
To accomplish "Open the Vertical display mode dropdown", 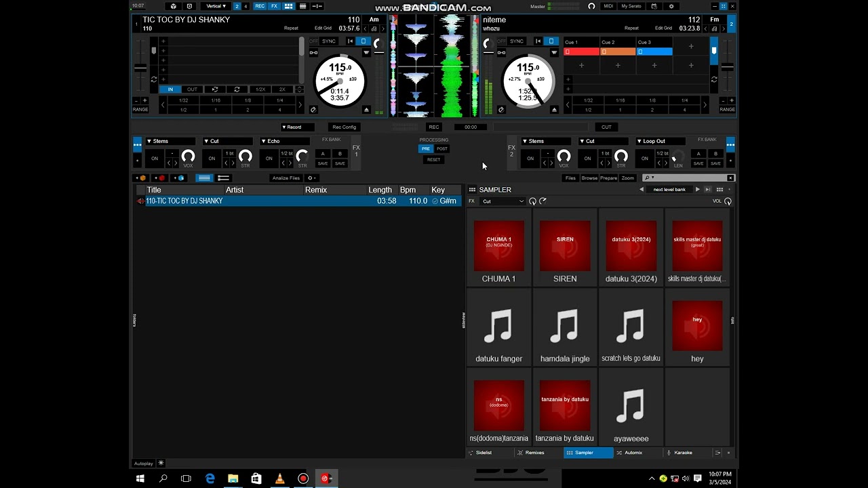I will (x=216, y=6).
